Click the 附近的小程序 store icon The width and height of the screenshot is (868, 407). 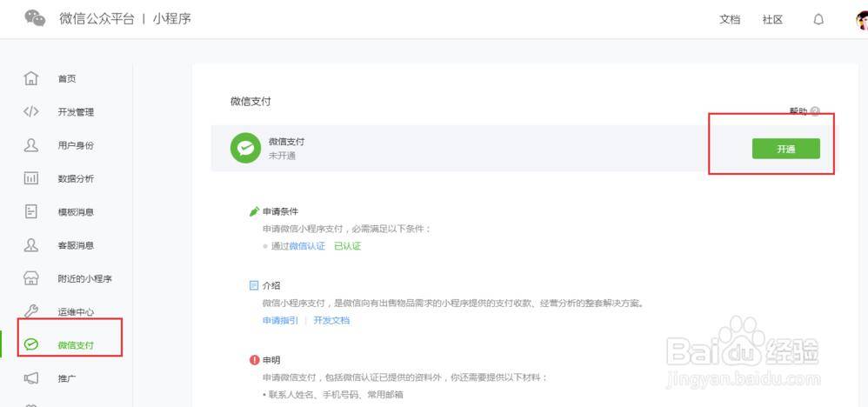click(31, 278)
